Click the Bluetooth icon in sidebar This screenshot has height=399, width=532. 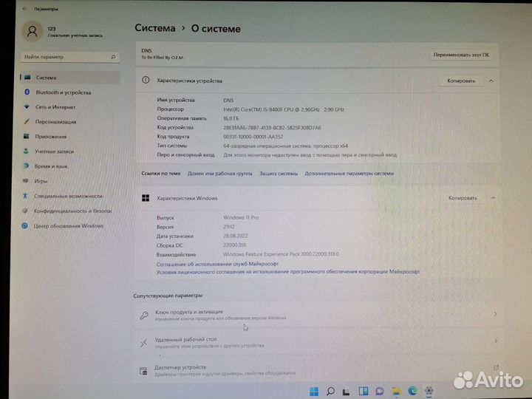pos(27,92)
